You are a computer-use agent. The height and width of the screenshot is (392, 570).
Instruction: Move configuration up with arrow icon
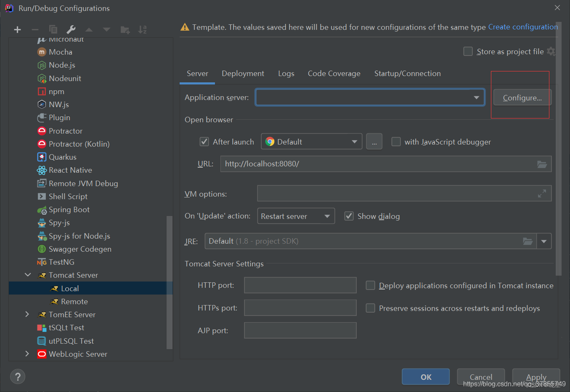click(89, 29)
